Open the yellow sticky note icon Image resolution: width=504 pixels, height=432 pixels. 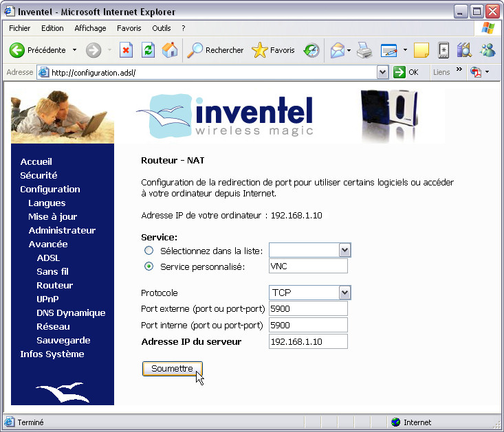[x=421, y=50]
